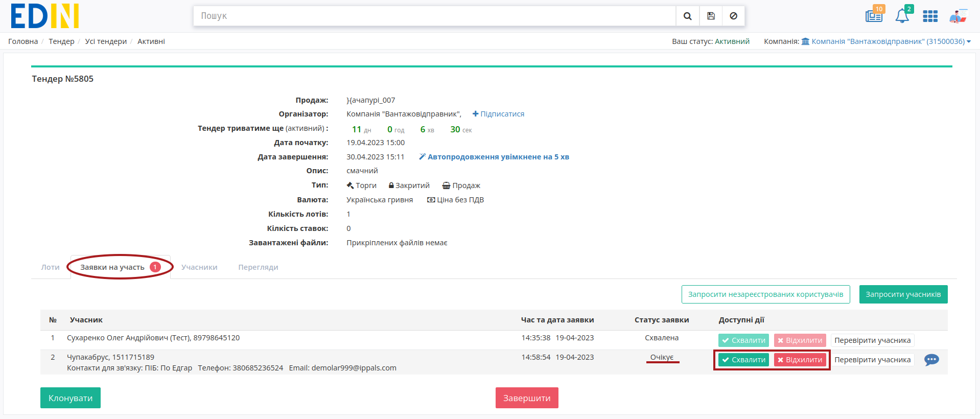Image resolution: width=980 pixels, height=419 pixels.
Task: Click the plus icon next to Підписатися
Action: (475, 114)
